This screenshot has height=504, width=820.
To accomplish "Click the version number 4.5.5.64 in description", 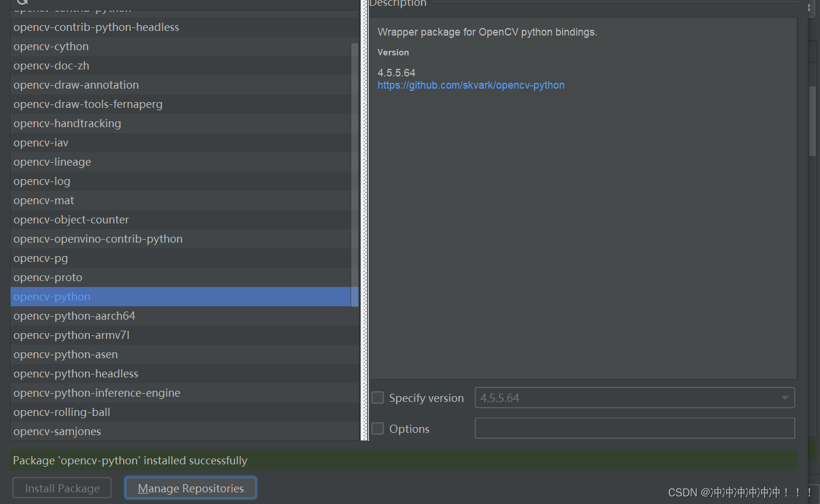I will pos(396,73).
